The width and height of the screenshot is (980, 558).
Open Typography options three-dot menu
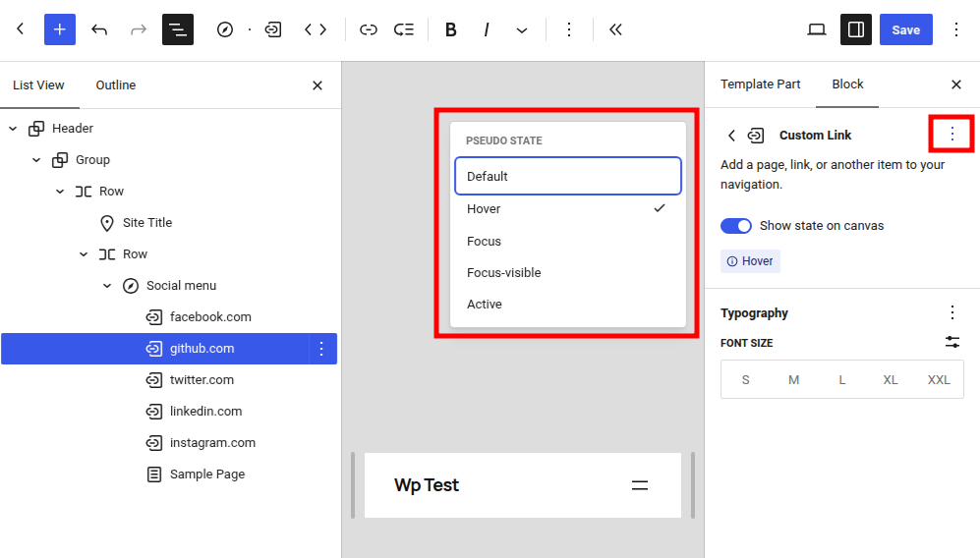pos(951,312)
